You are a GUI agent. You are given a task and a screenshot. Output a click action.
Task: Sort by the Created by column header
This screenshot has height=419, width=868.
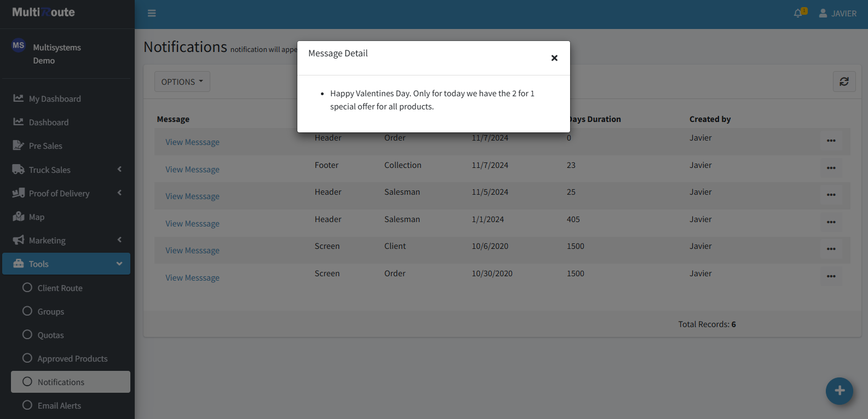point(710,119)
